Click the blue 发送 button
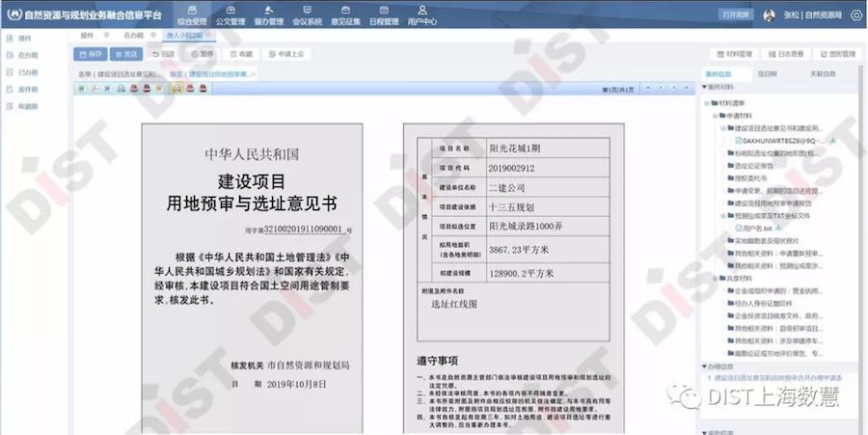Screen dimensions: 868x435 point(126,54)
